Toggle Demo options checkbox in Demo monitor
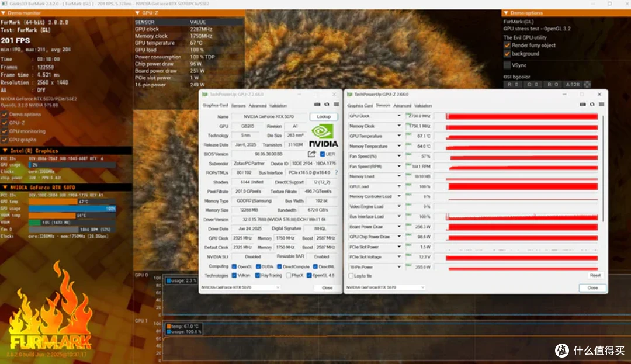 (5, 115)
